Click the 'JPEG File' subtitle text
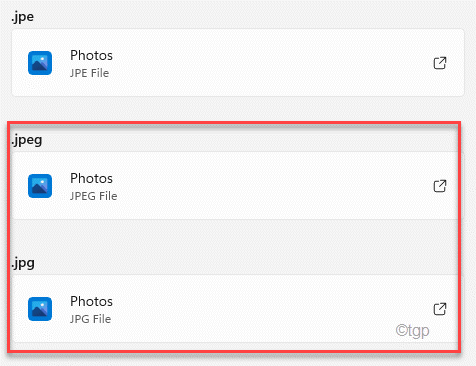The image size is (476, 366). (x=94, y=196)
